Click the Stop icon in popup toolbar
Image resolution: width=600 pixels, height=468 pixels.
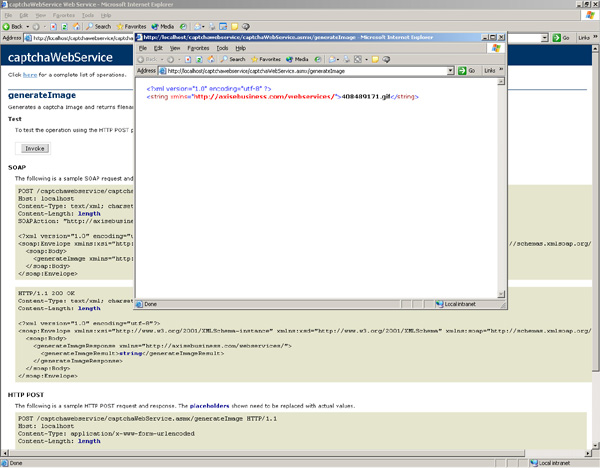click(188, 59)
